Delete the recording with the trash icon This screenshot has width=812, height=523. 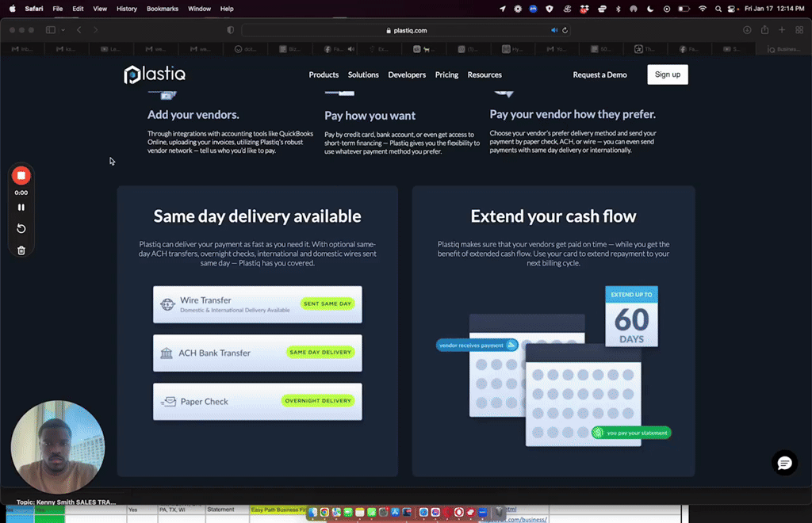click(x=21, y=251)
